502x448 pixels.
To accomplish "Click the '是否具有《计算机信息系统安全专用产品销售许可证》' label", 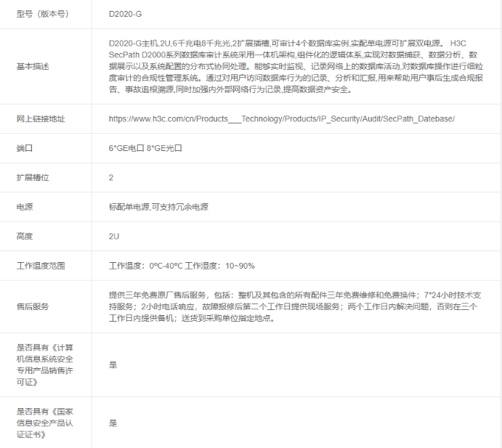I will click(x=45, y=365).
